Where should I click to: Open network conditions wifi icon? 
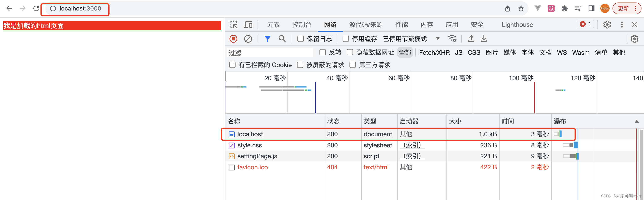[x=452, y=39]
